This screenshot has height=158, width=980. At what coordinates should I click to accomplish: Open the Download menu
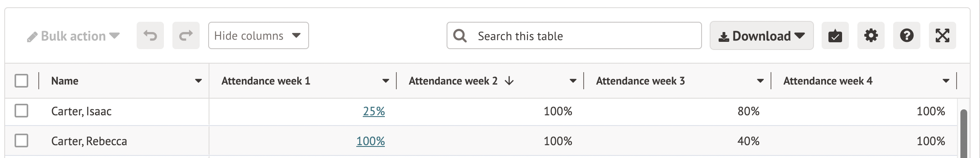(x=762, y=35)
